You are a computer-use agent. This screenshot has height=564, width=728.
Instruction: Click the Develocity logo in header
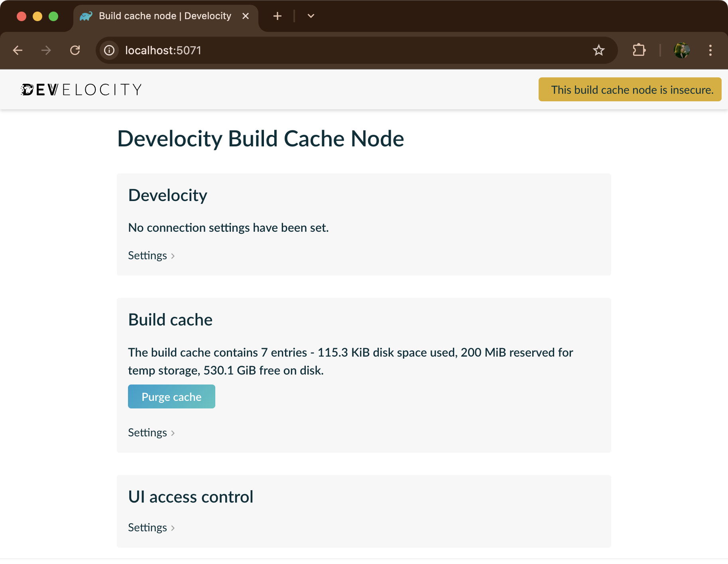click(x=81, y=90)
